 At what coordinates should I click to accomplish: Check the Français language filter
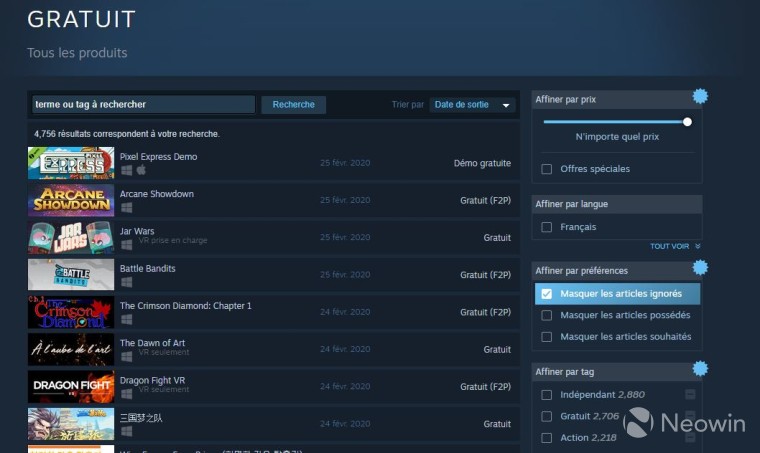pyautogui.click(x=546, y=227)
